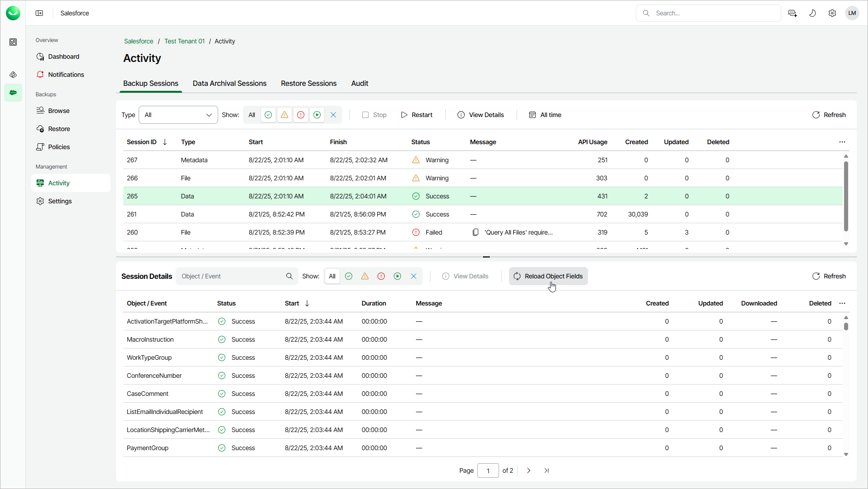The width and height of the screenshot is (868, 489).
Task: Open backup sessions column options ellipsis
Action: [x=842, y=142]
